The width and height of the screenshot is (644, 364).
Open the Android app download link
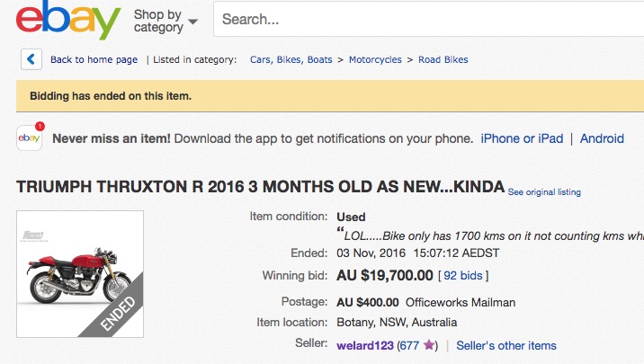pyautogui.click(x=602, y=138)
